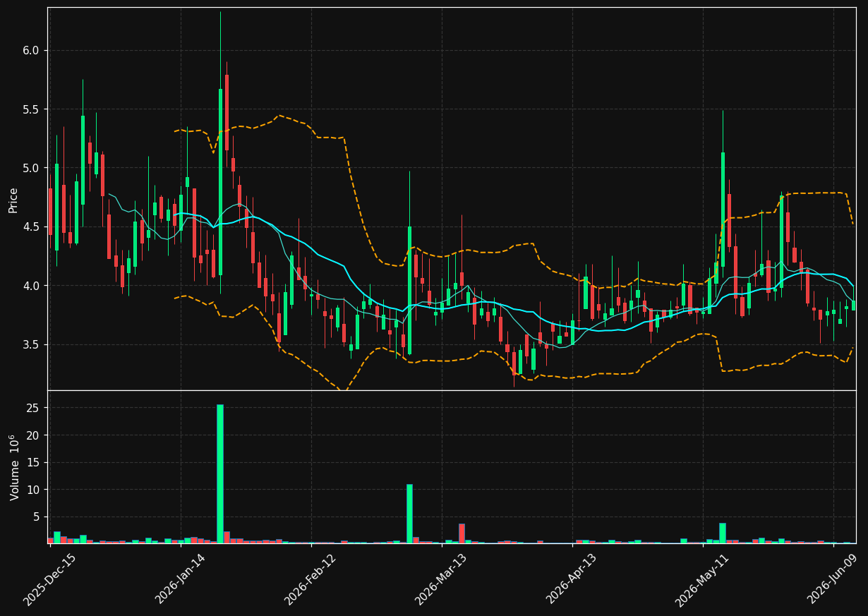Click the 2026-May-11 date label

click(703, 579)
